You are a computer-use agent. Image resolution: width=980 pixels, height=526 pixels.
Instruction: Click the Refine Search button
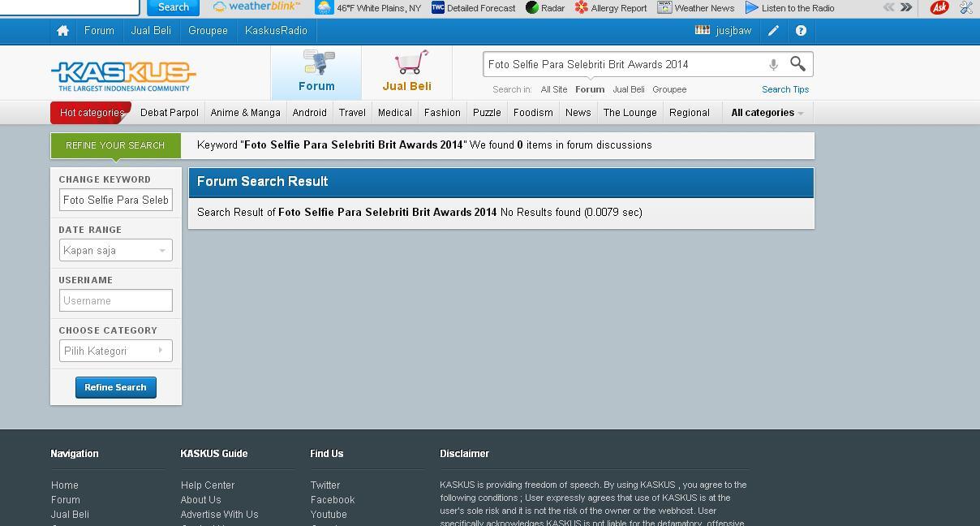[116, 387]
